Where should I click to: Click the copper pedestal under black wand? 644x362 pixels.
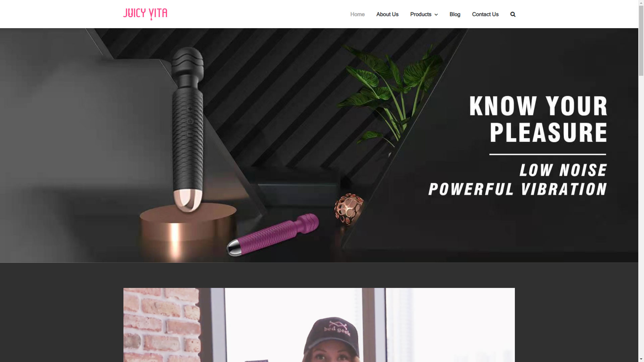[x=188, y=231]
